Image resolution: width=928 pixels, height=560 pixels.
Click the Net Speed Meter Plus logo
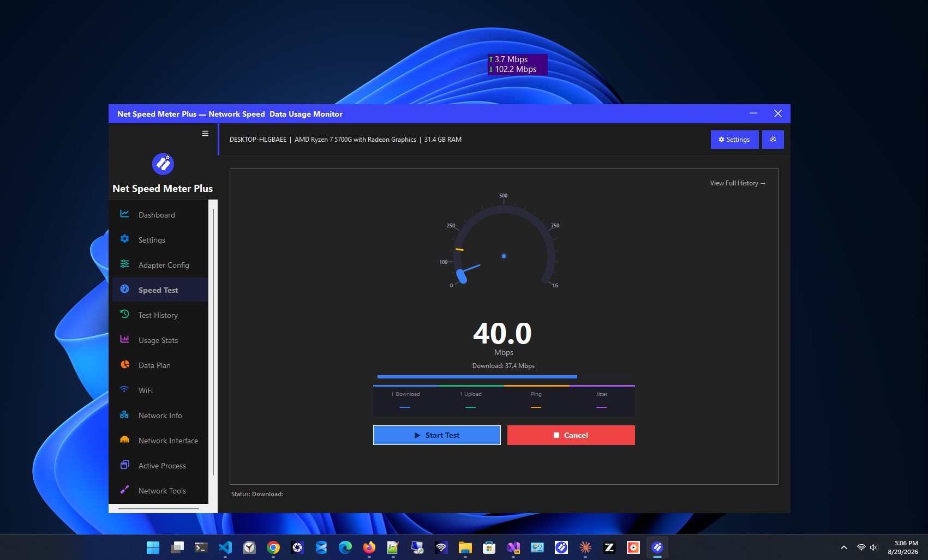163,164
